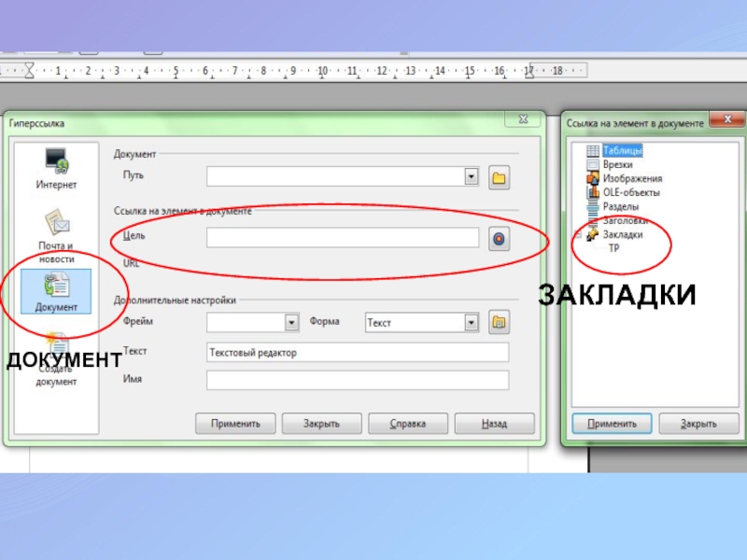
Task: Click the ruler at the 10 mark
Action: (x=322, y=71)
